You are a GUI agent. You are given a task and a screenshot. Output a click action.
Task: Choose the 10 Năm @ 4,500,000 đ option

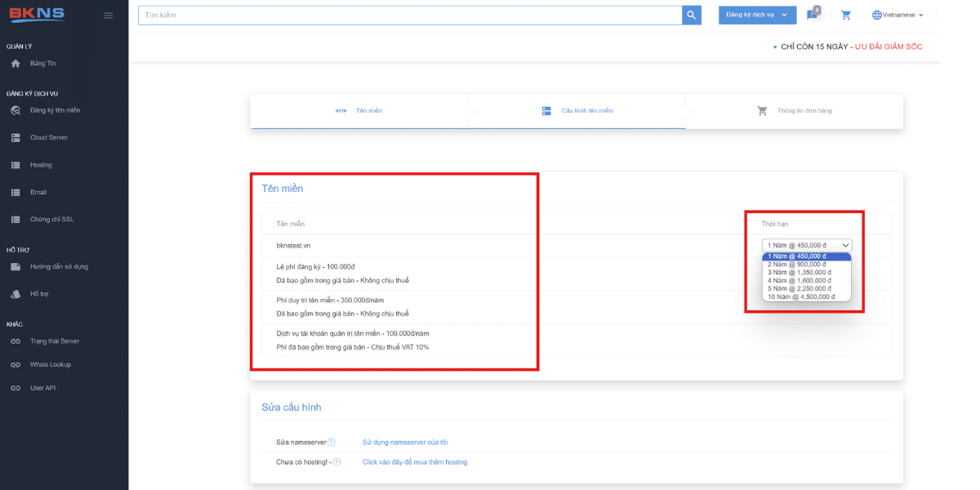point(801,297)
